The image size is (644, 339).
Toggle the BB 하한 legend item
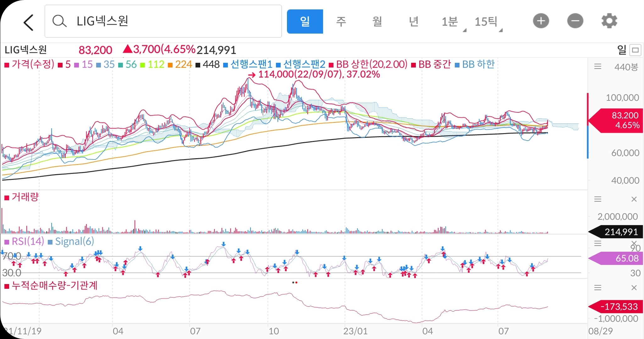coord(475,64)
